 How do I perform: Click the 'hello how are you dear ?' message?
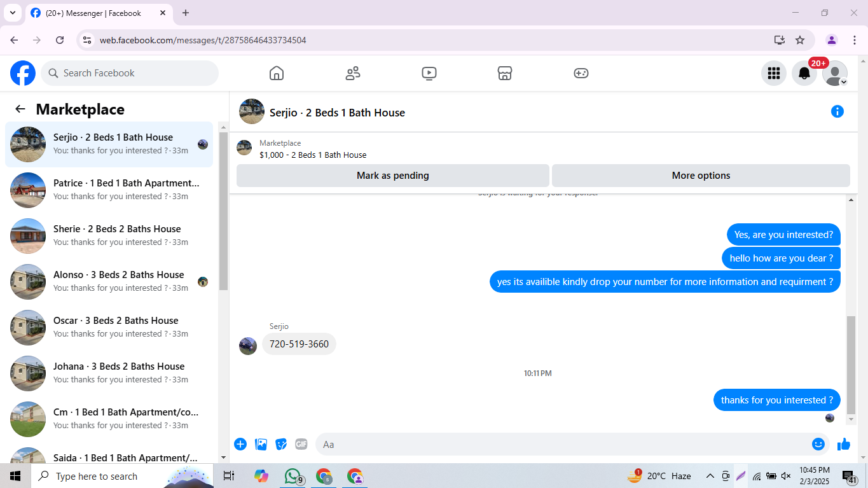pyautogui.click(x=781, y=258)
